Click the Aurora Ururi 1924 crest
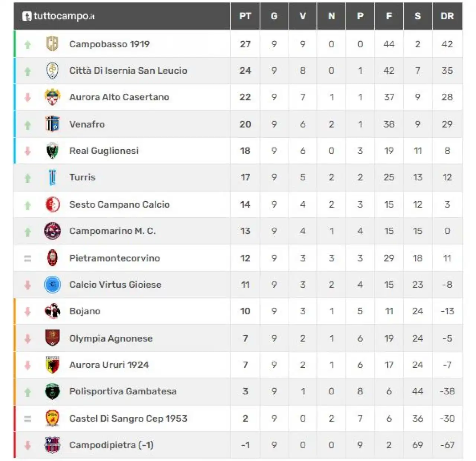This screenshot has width=476, height=461. pos(52,365)
